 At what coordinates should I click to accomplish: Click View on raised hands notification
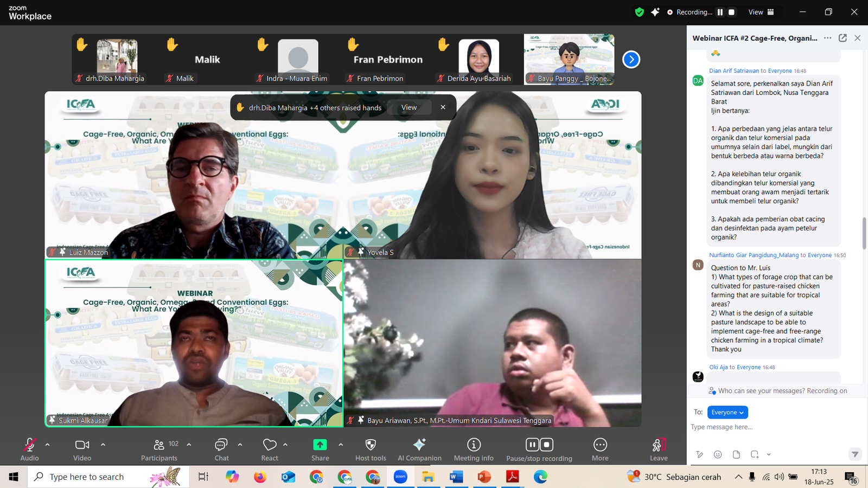click(409, 107)
